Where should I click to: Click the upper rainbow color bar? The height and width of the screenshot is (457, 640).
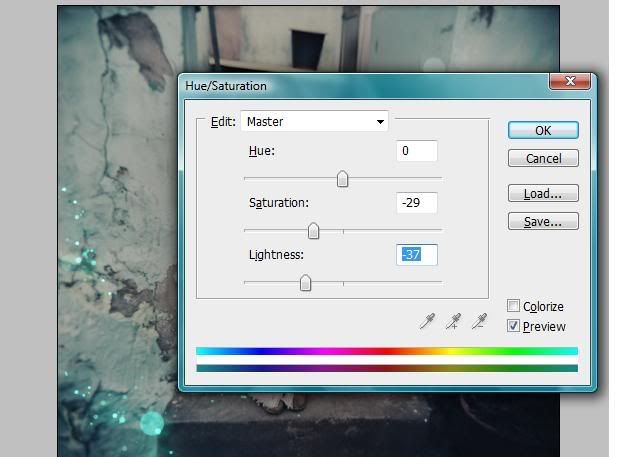pos(387,351)
